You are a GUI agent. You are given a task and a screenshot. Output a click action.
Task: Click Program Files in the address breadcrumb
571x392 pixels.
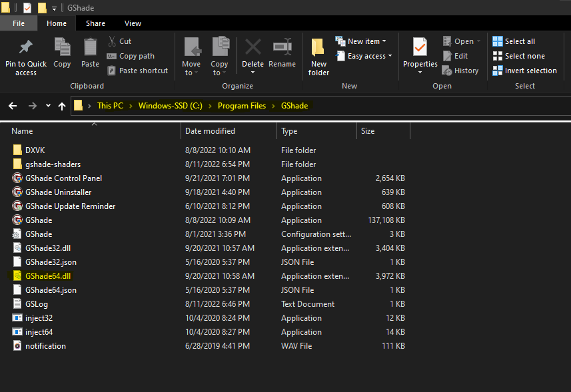(x=242, y=106)
